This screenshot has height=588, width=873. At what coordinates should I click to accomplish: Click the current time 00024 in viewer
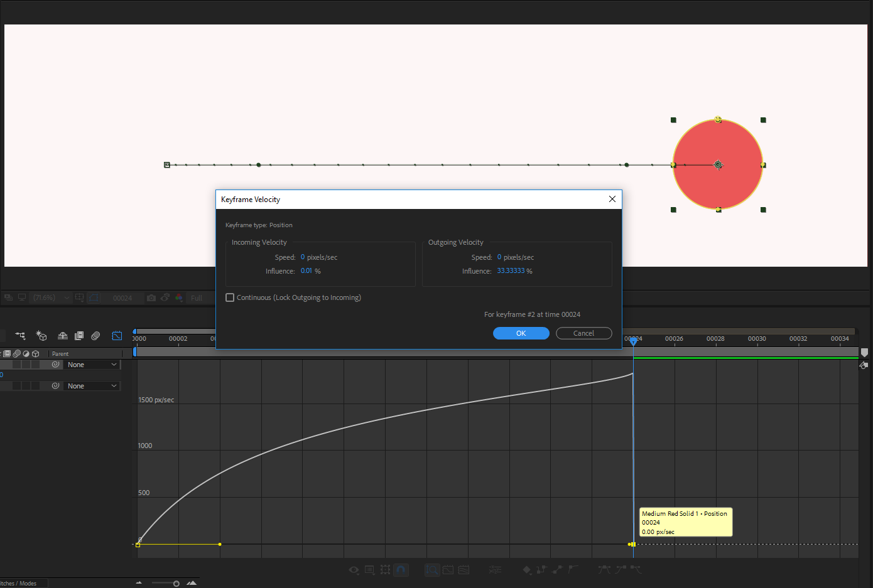point(122,298)
